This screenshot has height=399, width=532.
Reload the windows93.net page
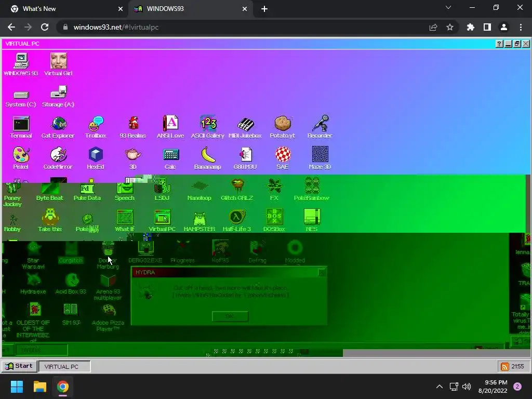[x=45, y=27]
